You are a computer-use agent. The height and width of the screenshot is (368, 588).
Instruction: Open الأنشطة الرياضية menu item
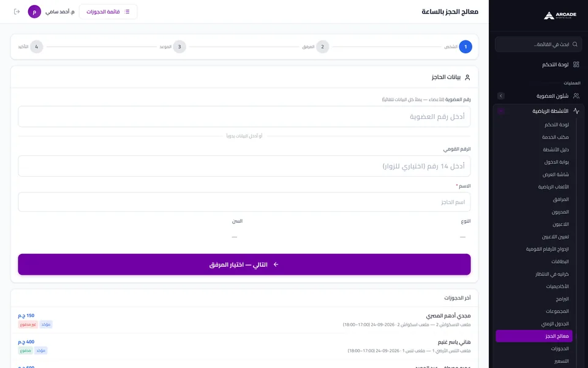[x=551, y=111]
